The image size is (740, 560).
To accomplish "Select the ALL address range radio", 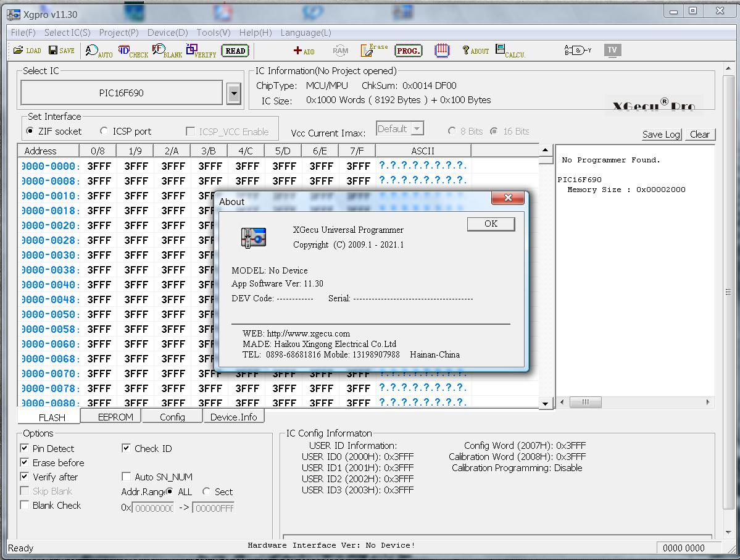I will (x=170, y=491).
